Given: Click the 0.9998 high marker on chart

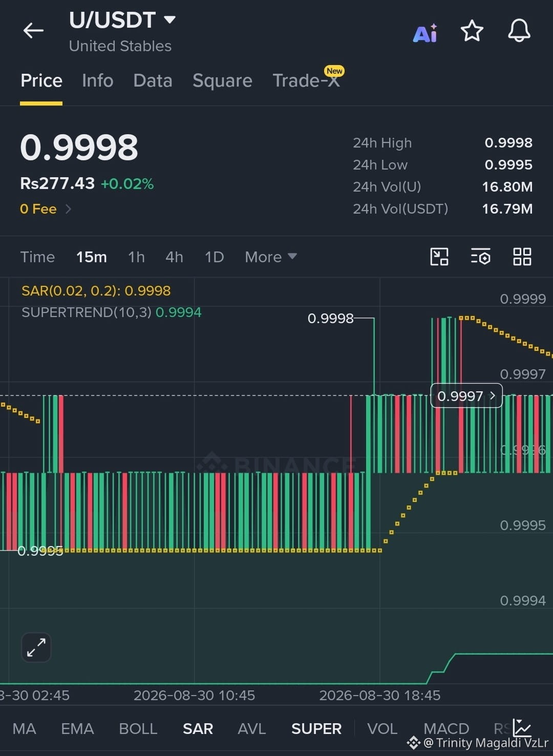Looking at the screenshot, I should tap(330, 319).
